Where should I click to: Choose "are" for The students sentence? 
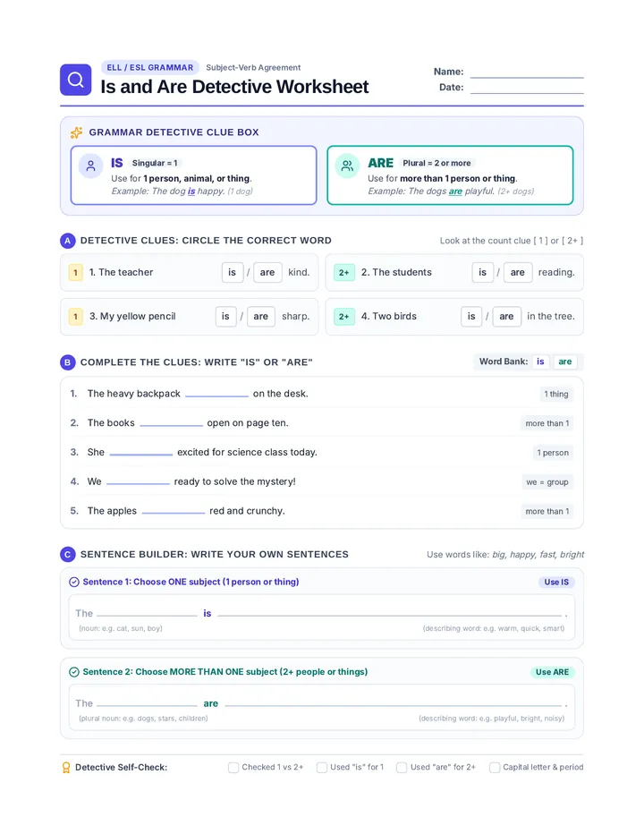click(517, 272)
